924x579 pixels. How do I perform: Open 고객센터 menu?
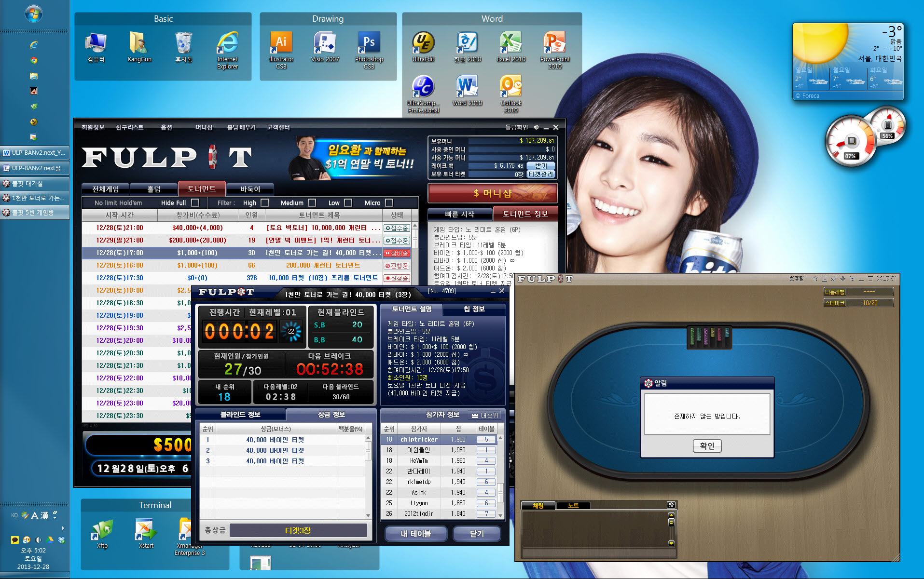(278, 127)
